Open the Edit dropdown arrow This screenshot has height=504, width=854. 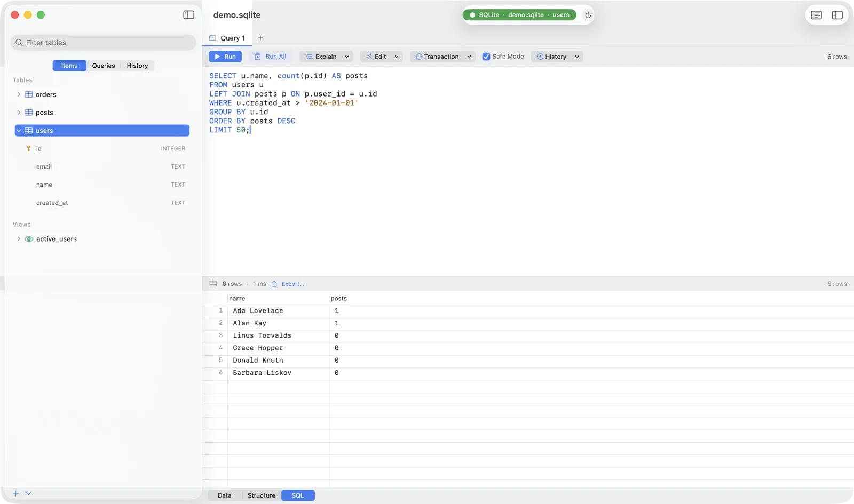tap(397, 57)
